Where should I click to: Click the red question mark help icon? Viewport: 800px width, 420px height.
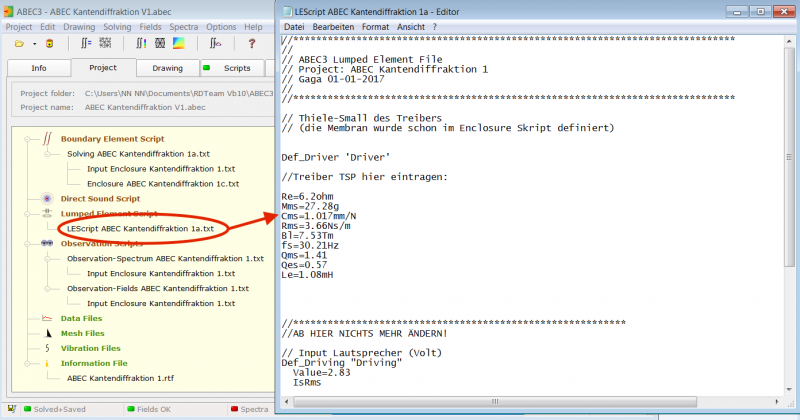251,44
